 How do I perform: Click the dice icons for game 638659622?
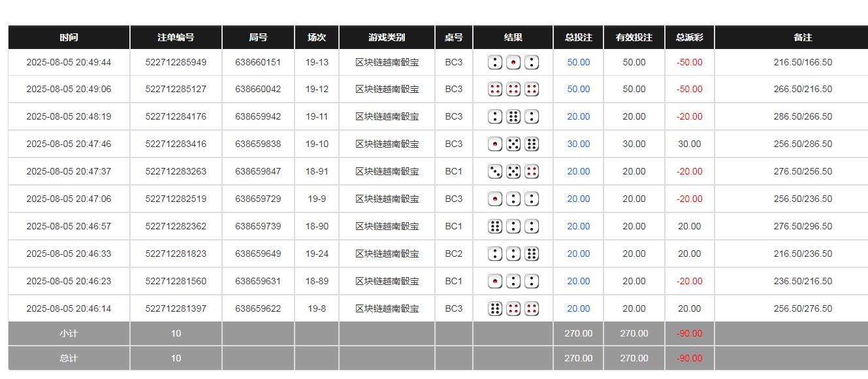click(513, 308)
